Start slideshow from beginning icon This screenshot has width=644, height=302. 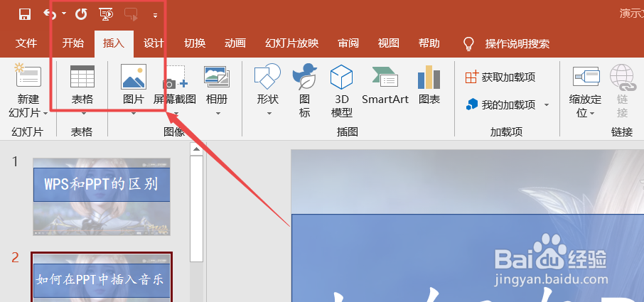pos(106,15)
